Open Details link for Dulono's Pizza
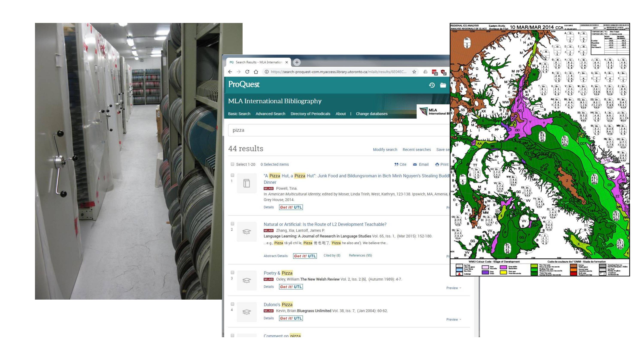 point(269,318)
